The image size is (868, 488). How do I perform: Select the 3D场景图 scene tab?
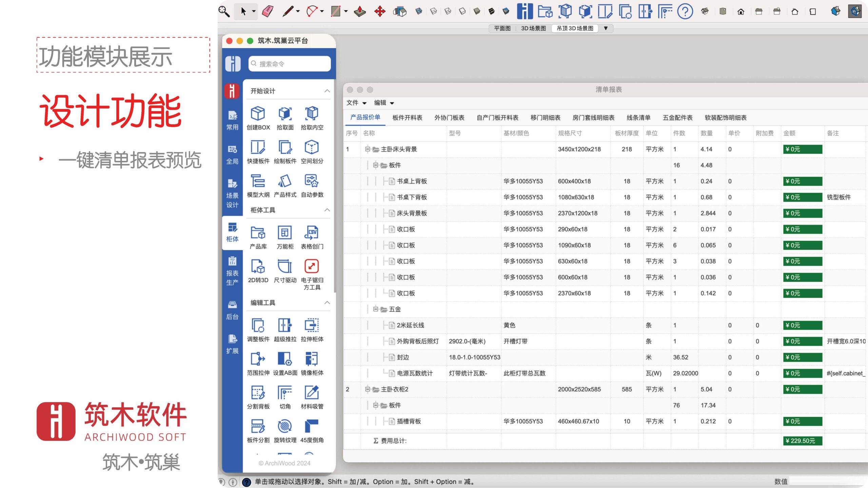click(x=533, y=28)
